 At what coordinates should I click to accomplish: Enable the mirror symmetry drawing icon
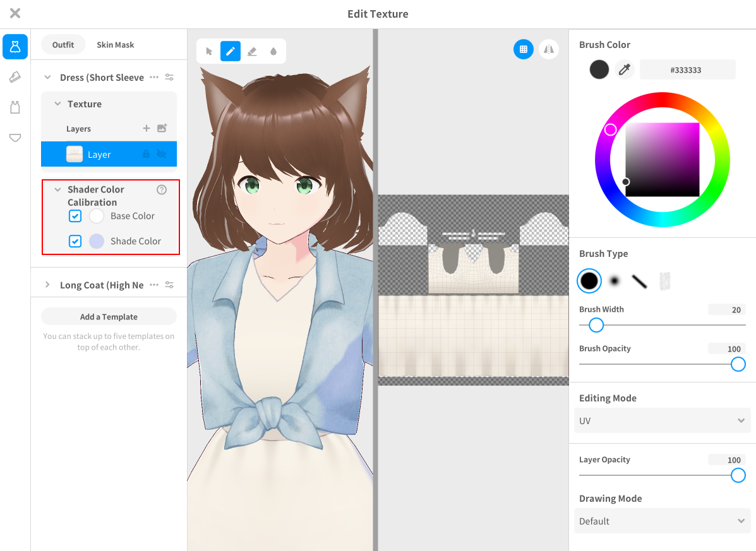tap(549, 49)
